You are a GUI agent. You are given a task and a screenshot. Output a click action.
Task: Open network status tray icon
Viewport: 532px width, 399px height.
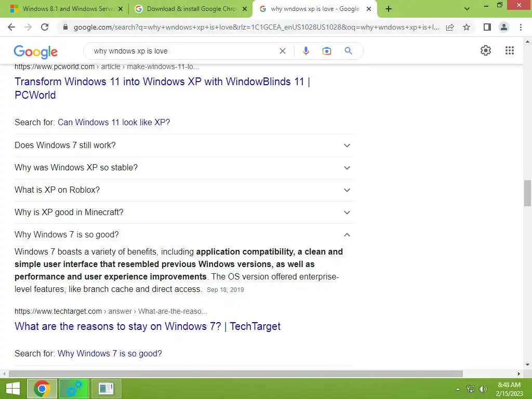(471, 389)
